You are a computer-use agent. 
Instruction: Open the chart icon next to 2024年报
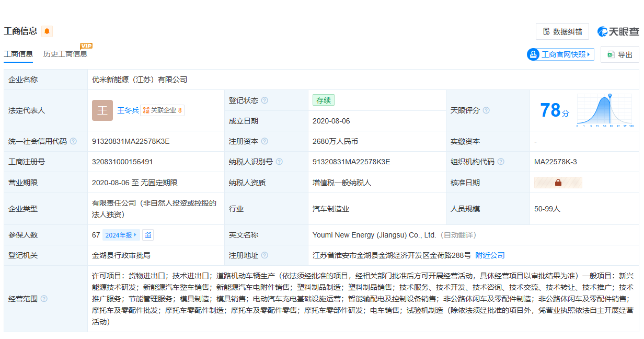point(148,235)
